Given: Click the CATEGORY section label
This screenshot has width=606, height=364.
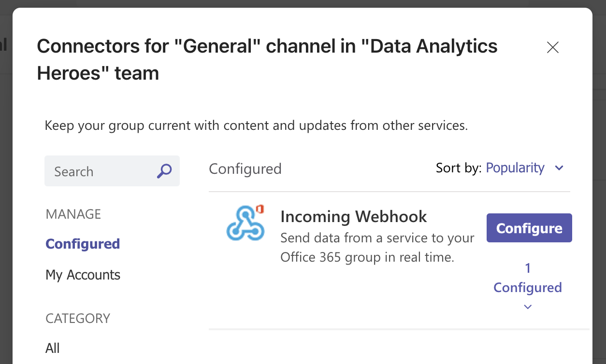Looking at the screenshot, I should pos(78,318).
